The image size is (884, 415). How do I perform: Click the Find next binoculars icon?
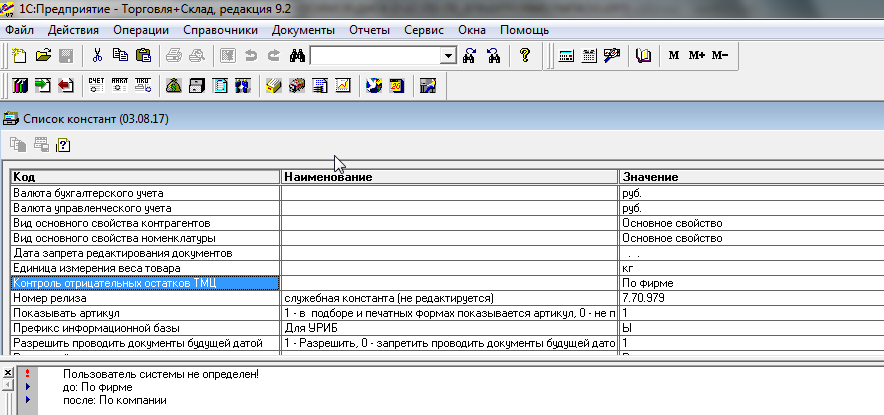(469, 55)
